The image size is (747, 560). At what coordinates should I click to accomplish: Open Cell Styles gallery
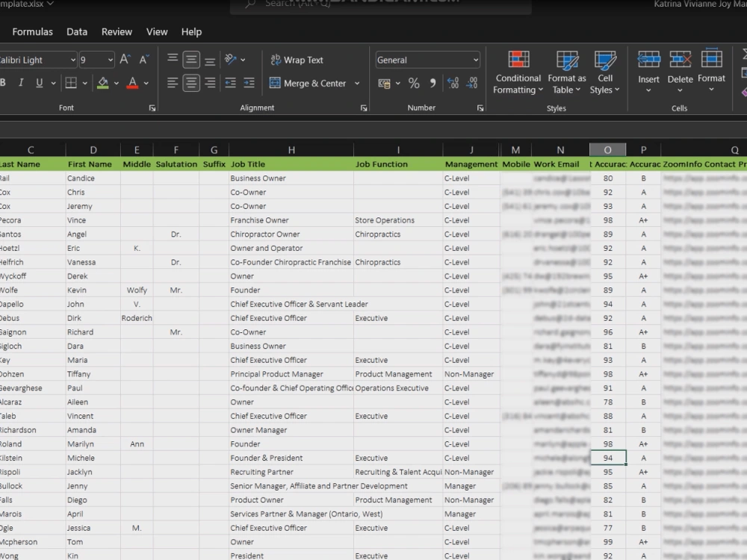pyautogui.click(x=605, y=72)
